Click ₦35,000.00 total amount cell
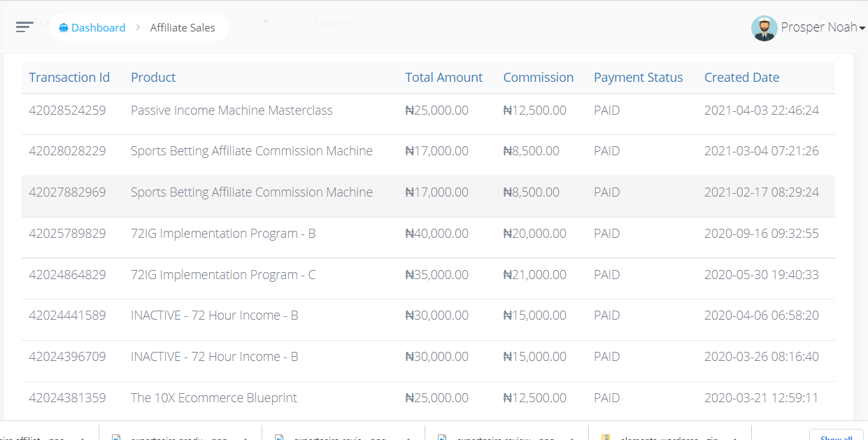 [437, 275]
